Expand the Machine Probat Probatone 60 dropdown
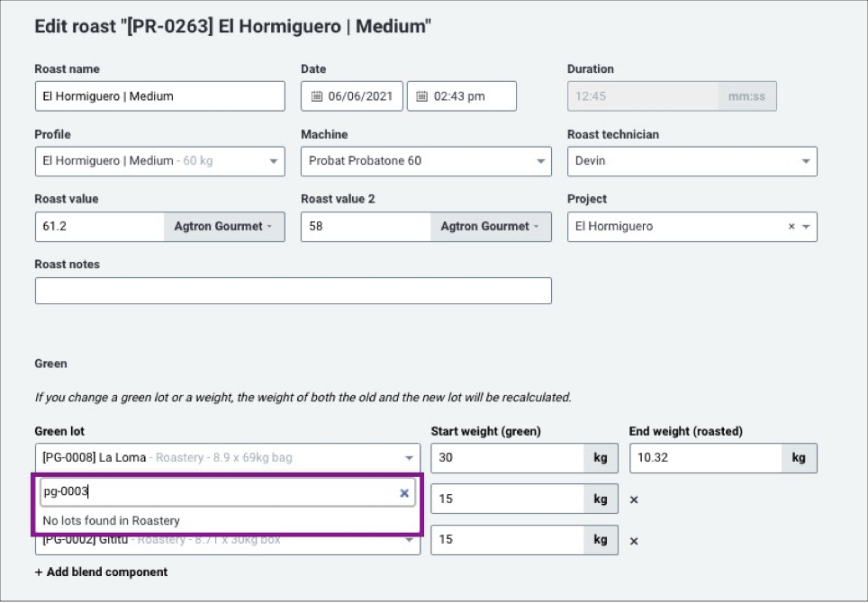The width and height of the screenshot is (868, 603). 426,161
